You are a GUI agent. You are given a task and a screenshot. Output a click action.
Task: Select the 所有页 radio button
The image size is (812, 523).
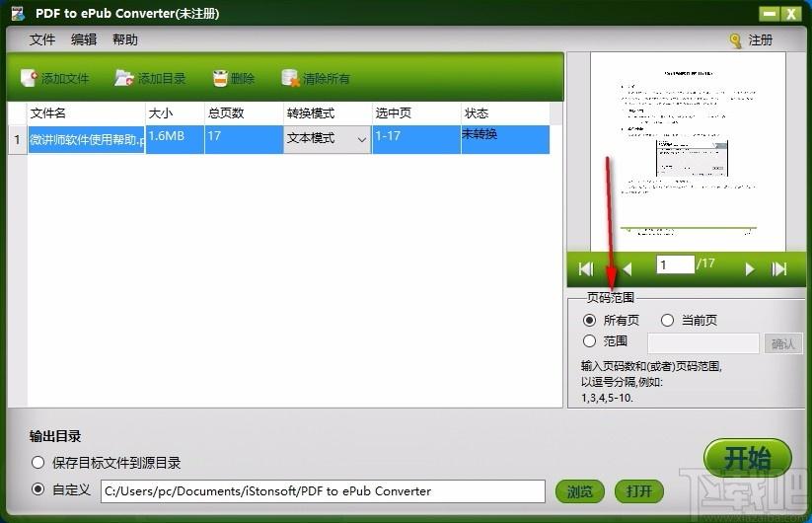coord(589,320)
